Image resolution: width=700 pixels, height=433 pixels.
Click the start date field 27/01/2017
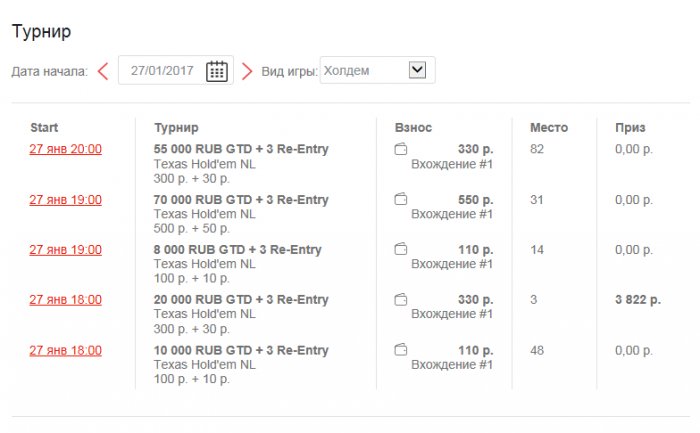pos(163,71)
